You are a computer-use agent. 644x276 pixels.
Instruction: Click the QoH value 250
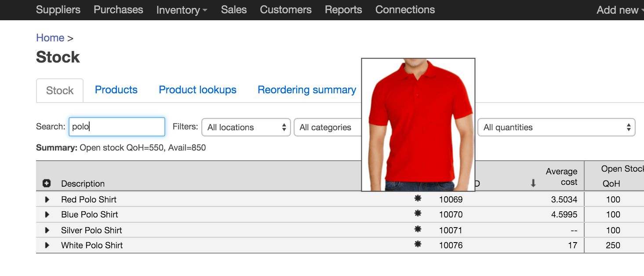coord(613,245)
